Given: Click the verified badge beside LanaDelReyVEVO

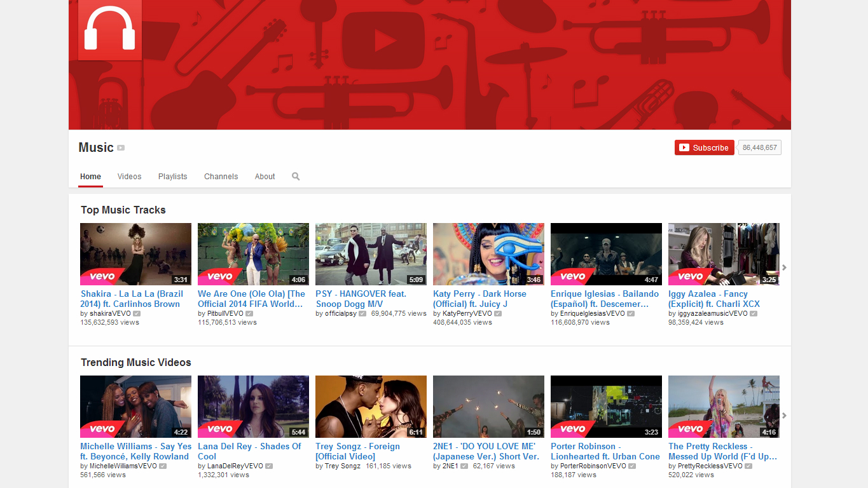Looking at the screenshot, I should pyautogui.click(x=269, y=466).
